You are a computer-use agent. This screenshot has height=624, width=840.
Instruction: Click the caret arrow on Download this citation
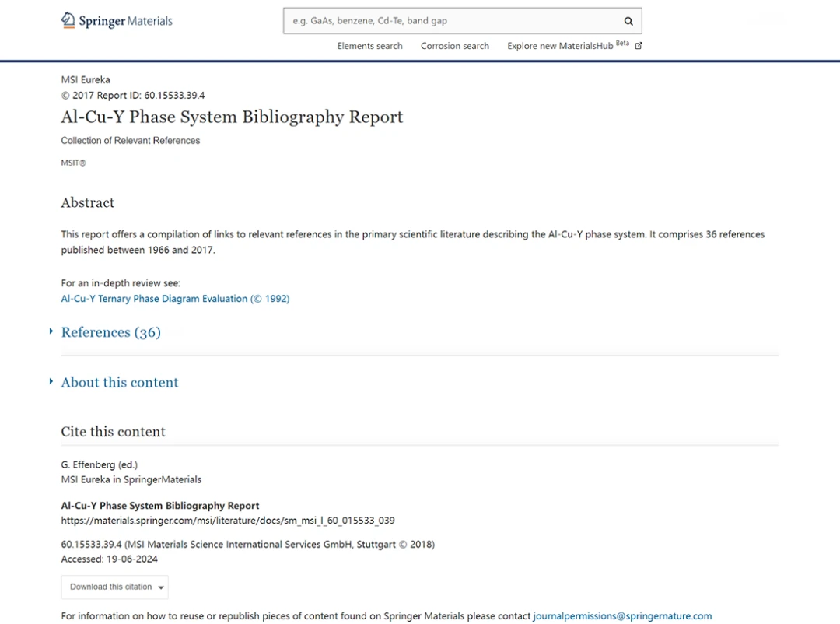point(161,587)
